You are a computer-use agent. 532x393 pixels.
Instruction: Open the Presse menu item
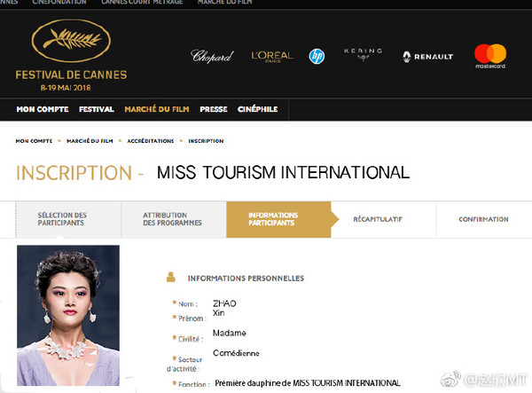pos(213,109)
